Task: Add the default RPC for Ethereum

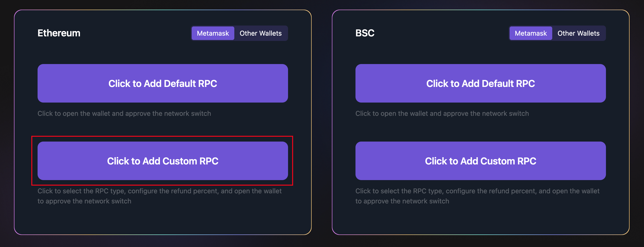Action: (163, 83)
